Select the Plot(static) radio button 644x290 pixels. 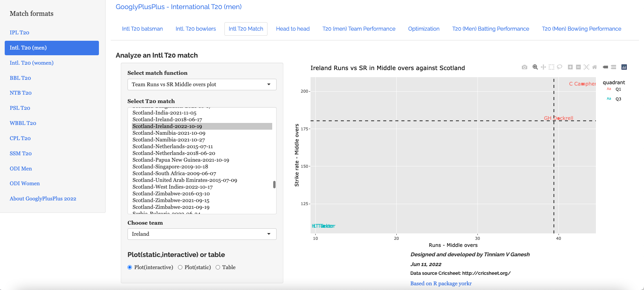coord(180,267)
